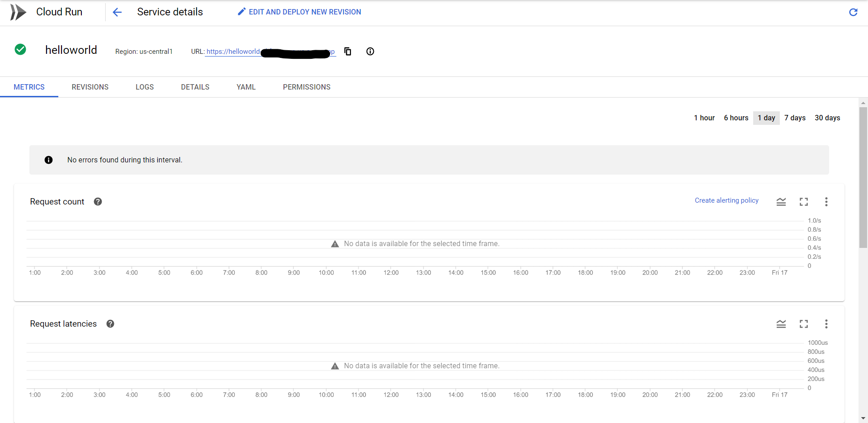Select the 1 day time range
This screenshot has height=423, width=868.
click(766, 118)
